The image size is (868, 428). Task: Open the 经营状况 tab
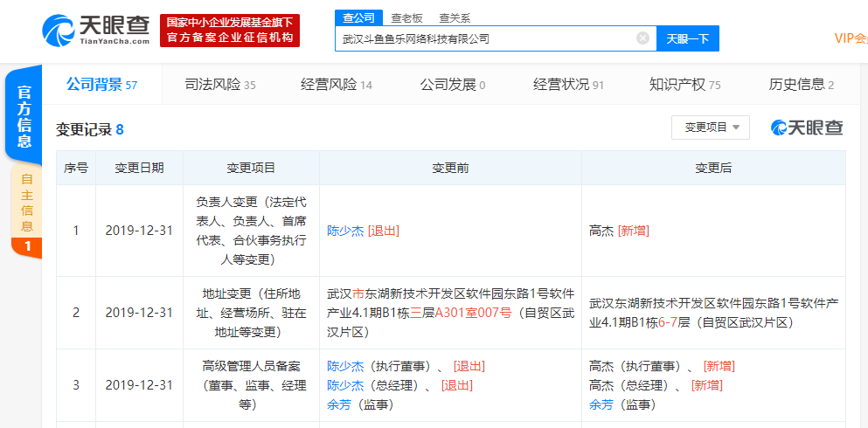pyautogui.click(x=568, y=85)
